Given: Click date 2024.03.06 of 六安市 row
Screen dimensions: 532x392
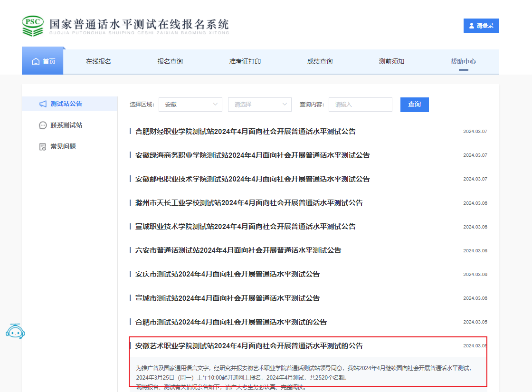Looking at the screenshot, I should 475,250.
